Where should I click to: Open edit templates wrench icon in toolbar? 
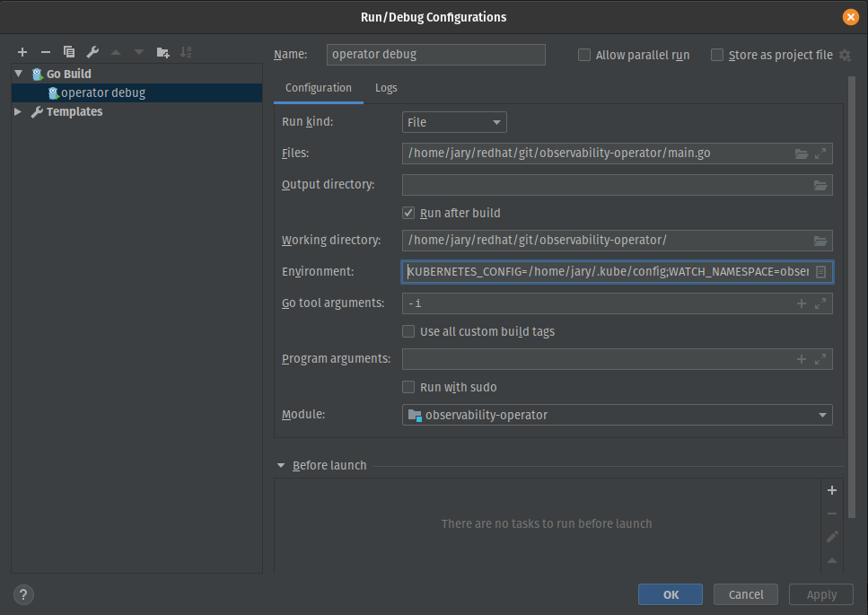(x=92, y=52)
